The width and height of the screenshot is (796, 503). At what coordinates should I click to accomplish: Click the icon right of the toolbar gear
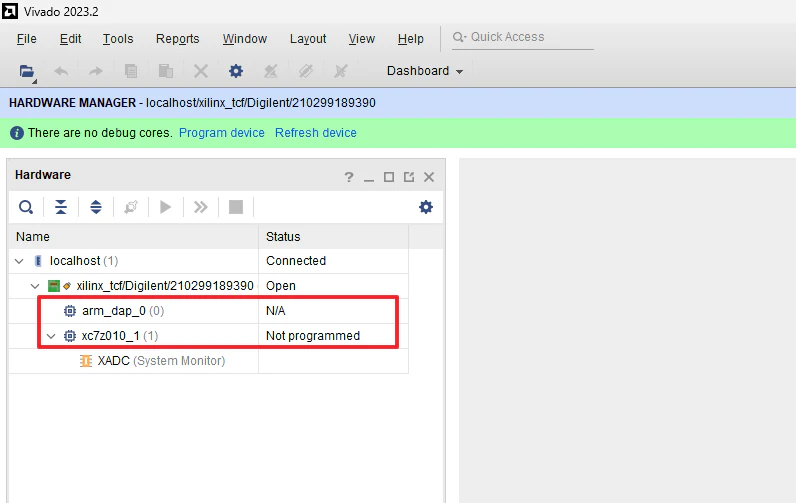coord(271,71)
